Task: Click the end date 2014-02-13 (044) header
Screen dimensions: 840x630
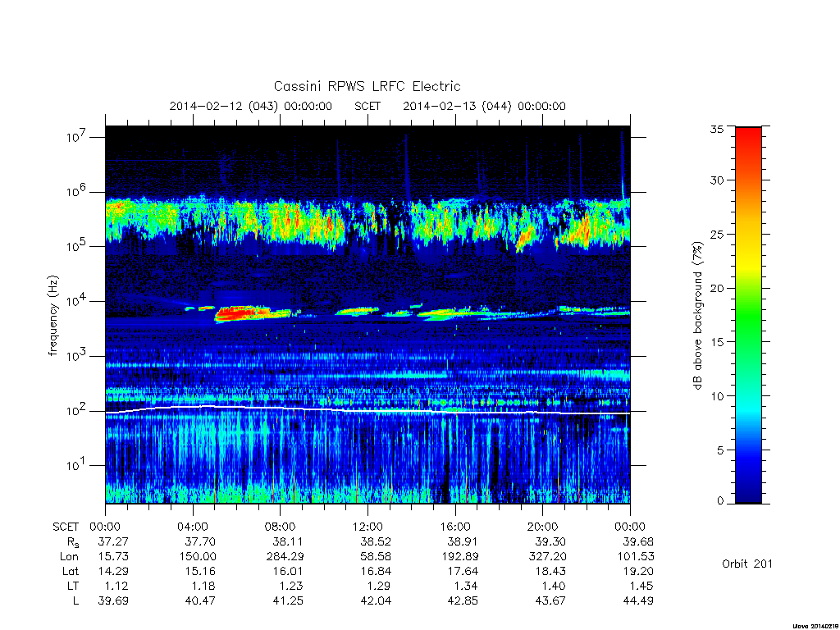Action: click(x=484, y=106)
